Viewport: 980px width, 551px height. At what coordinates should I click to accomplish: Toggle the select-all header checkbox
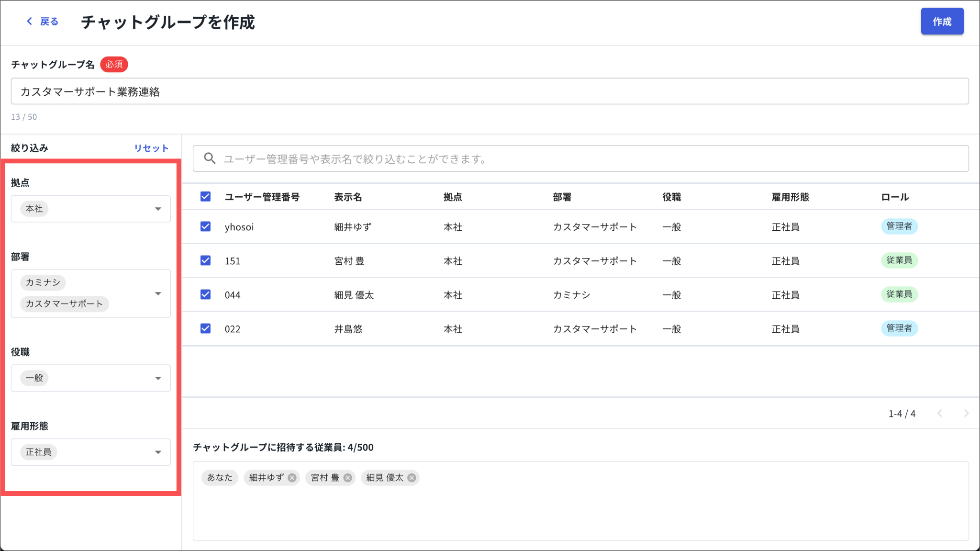tap(206, 197)
